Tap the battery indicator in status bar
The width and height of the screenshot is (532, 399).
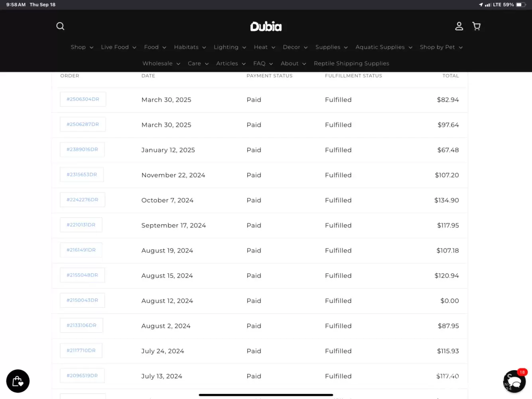[521, 5]
